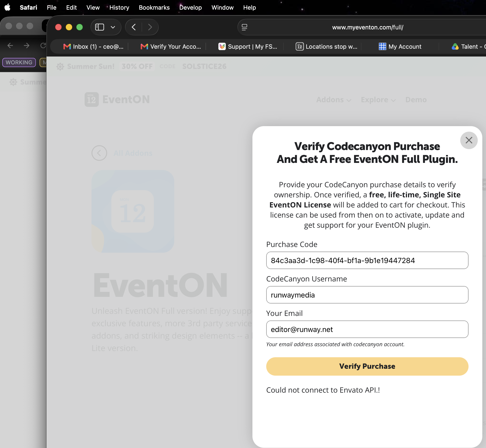486x448 pixels.
Task: Click the SOLSTICE26 promo code
Action: (204, 66)
